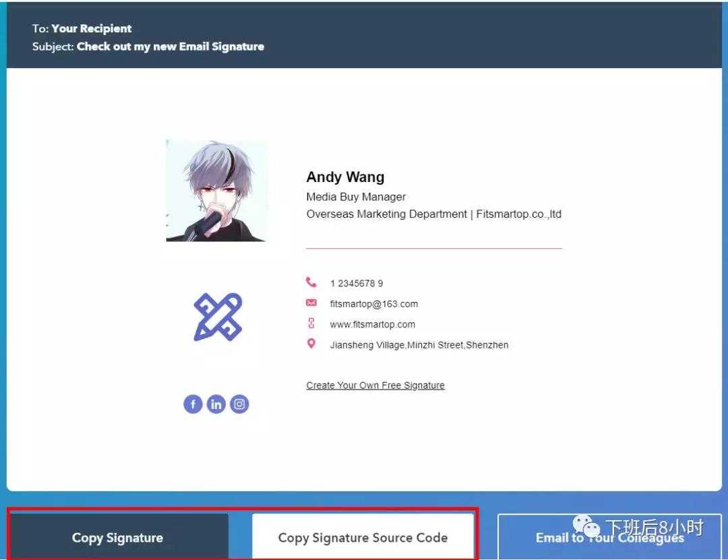The image size is (728, 560).
Task: Click the Media Buy Manager job title
Action: click(x=356, y=197)
